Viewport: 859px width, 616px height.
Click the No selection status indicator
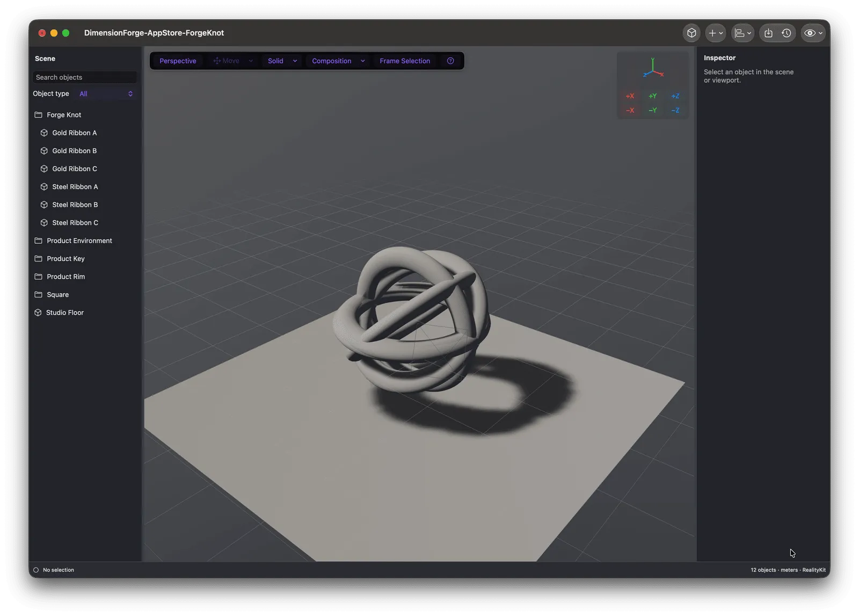pyautogui.click(x=54, y=570)
